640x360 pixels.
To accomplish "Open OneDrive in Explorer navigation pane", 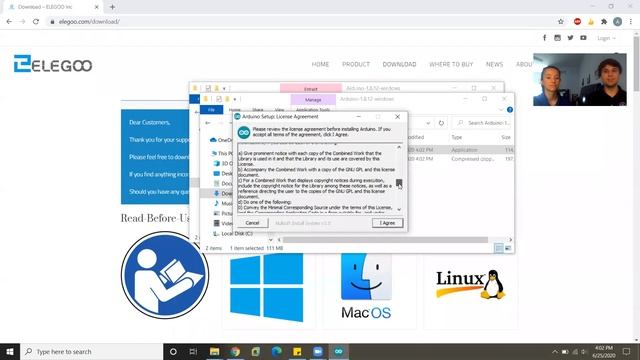I will click(220, 140).
